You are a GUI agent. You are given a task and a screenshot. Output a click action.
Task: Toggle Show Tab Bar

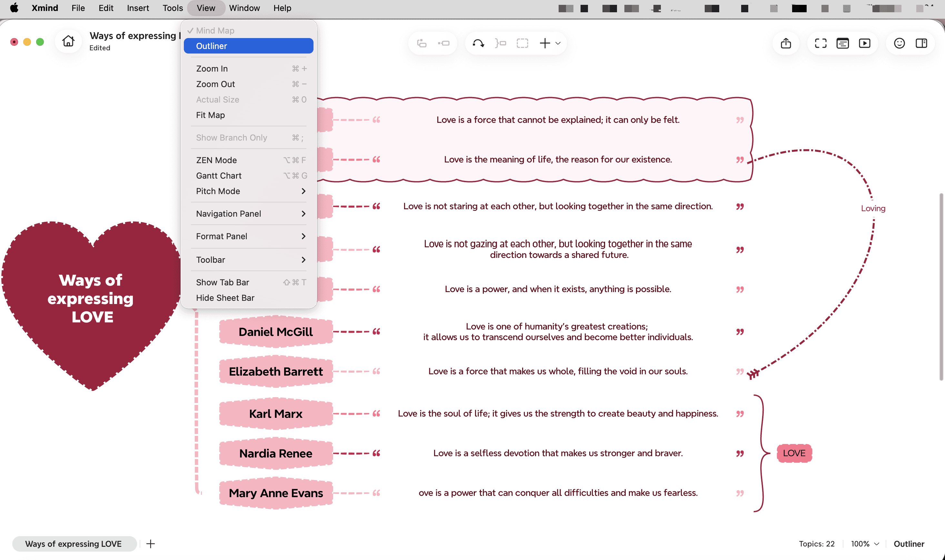click(x=248, y=282)
